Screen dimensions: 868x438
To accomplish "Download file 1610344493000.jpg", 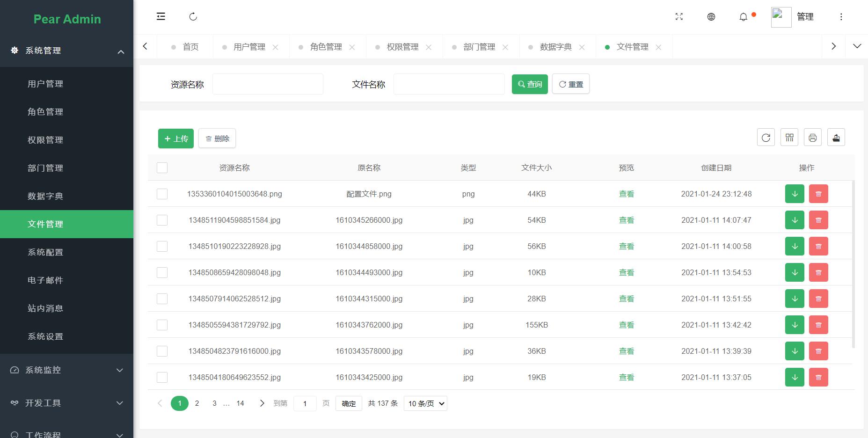I will (x=795, y=272).
